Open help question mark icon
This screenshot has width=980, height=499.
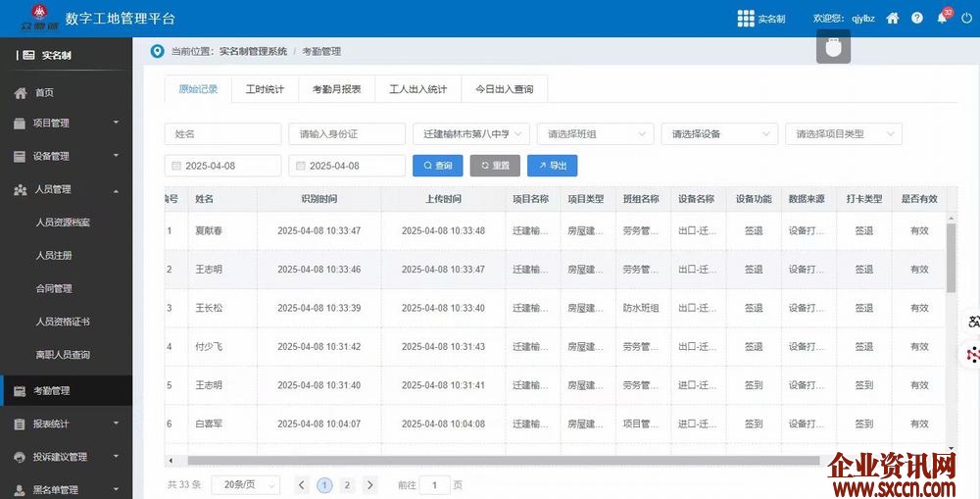(x=917, y=18)
